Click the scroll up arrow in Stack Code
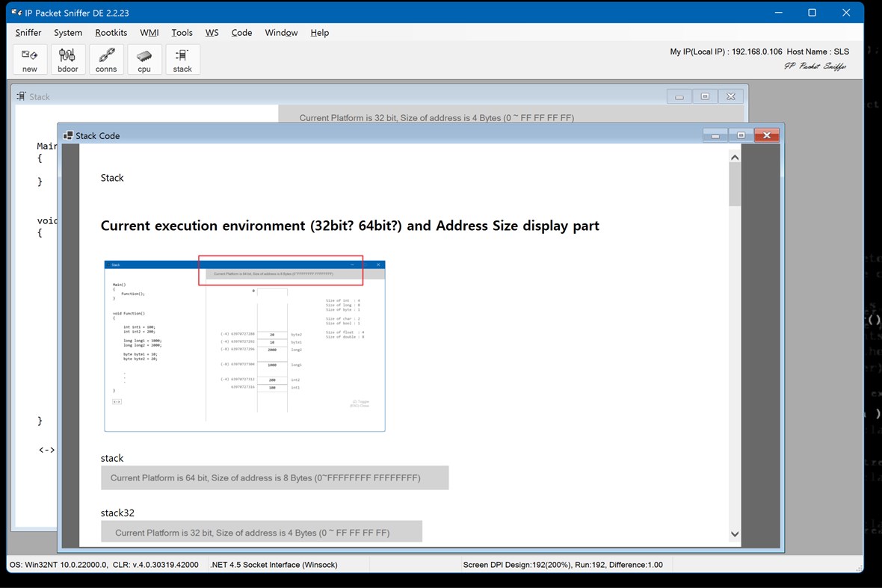882x588 pixels. click(x=735, y=158)
